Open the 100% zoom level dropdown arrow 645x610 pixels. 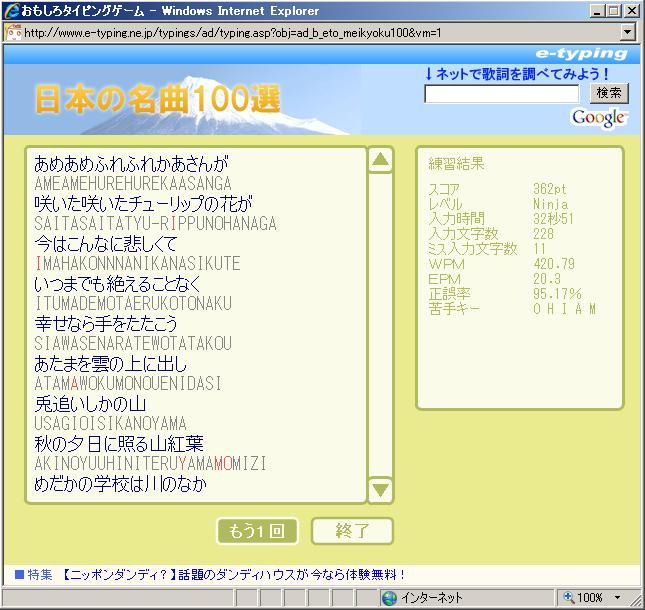(x=617, y=597)
